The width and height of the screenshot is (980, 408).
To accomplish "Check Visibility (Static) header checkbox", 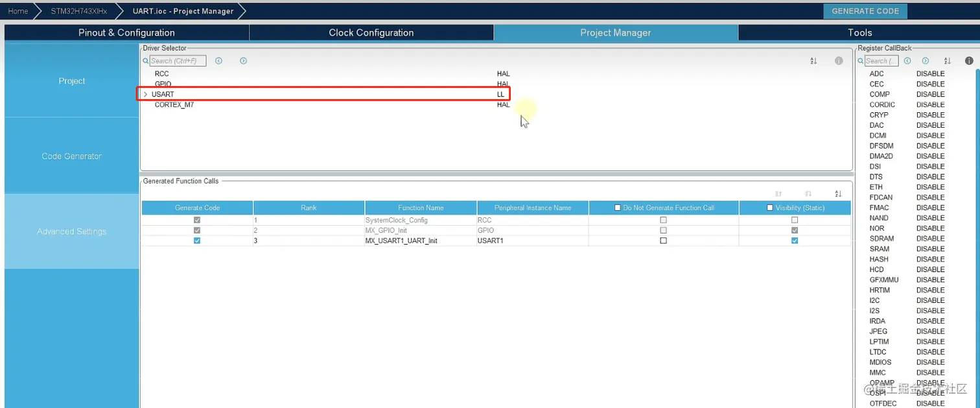I will click(770, 208).
